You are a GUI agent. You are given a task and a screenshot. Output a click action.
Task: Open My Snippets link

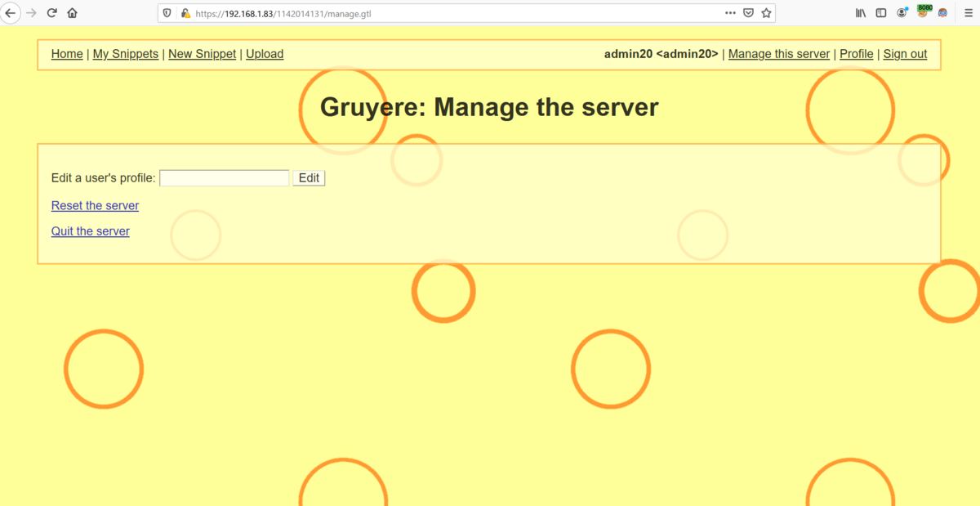tap(126, 54)
